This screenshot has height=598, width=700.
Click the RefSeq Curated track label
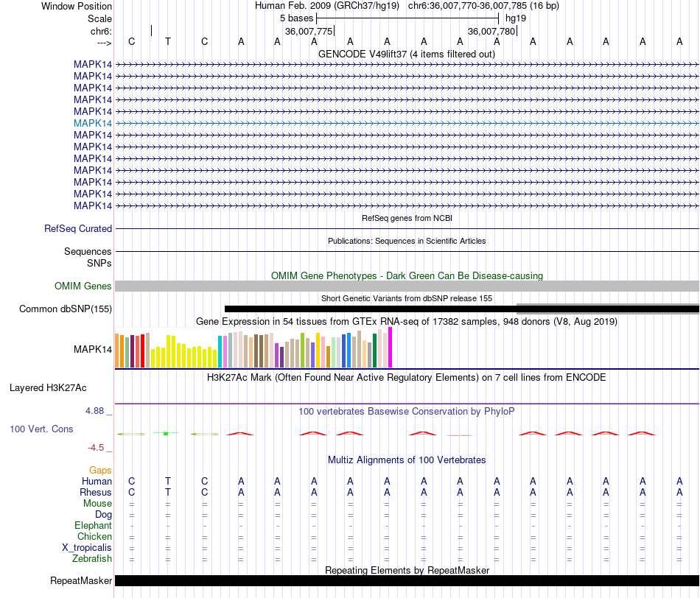pos(78,228)
